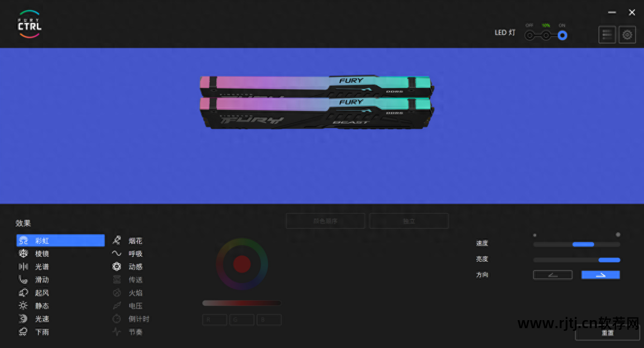Click the 亮度 brightness label
Image resolution: width=644 pixels, height=348 pixels.
click(x=482, y=259)
